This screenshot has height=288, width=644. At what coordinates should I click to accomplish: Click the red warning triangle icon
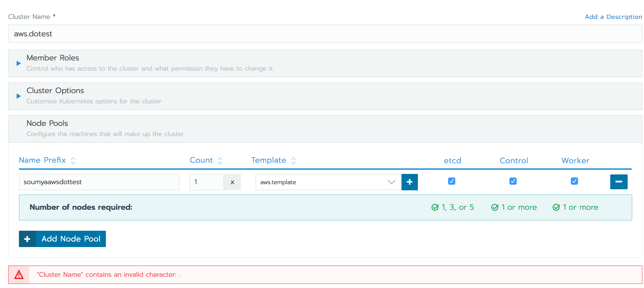coord(19,275)
